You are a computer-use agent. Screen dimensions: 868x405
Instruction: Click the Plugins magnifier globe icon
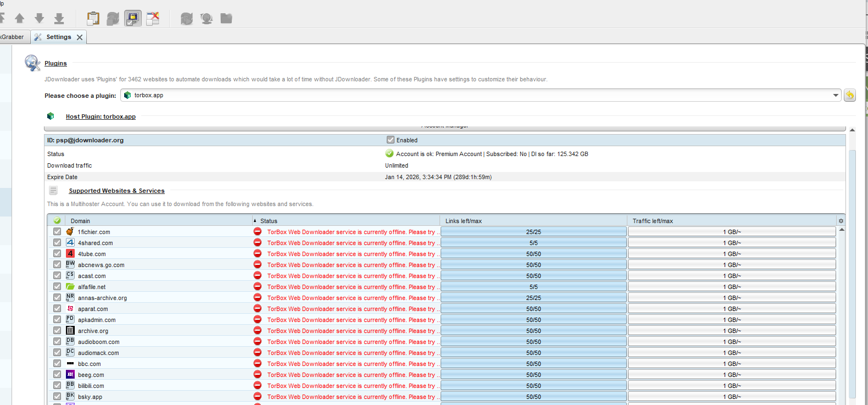(x=32, y=63)
